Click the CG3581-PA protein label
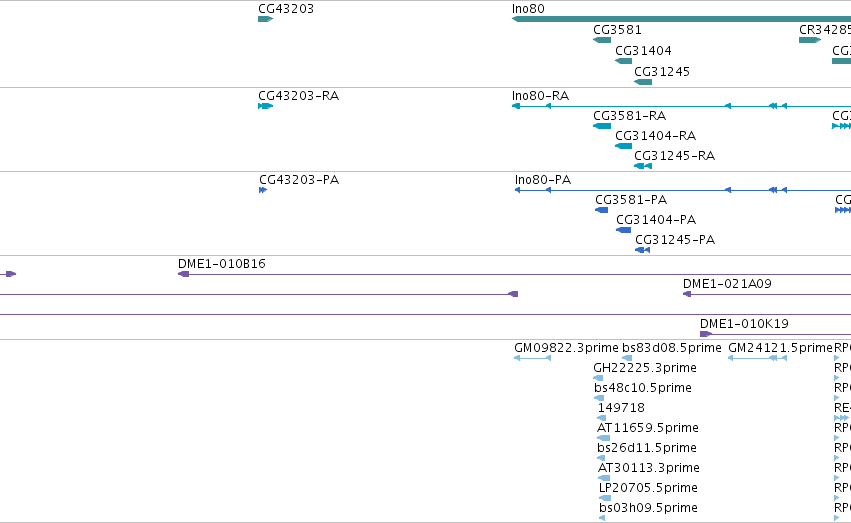Viewport: 851px width, 523px height. 631,200
